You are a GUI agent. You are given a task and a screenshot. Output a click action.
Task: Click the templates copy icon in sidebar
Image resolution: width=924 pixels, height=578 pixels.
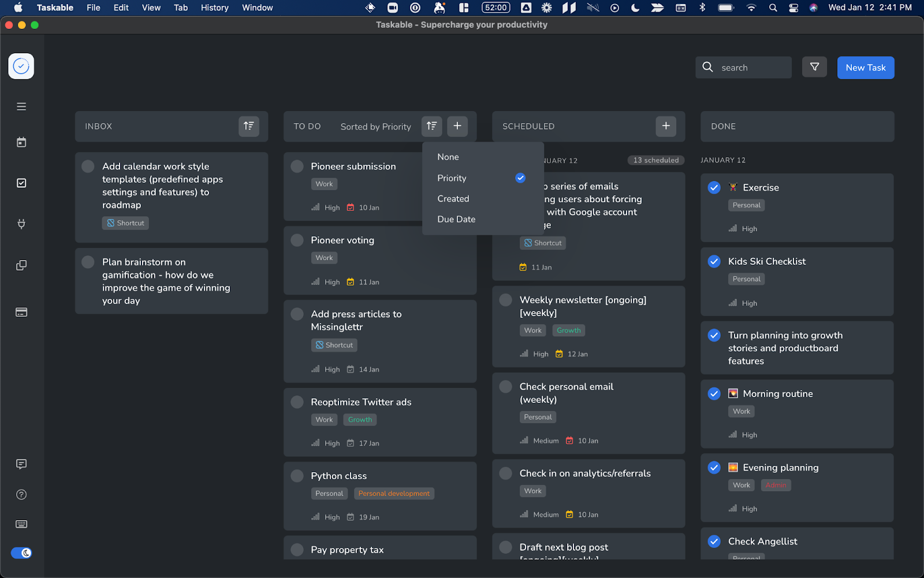21,265
